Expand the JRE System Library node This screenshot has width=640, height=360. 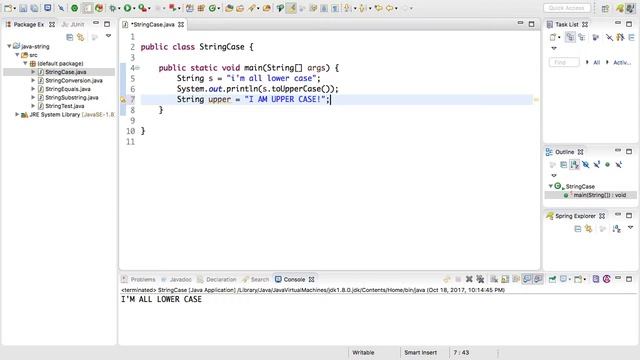tap(17, 115)
